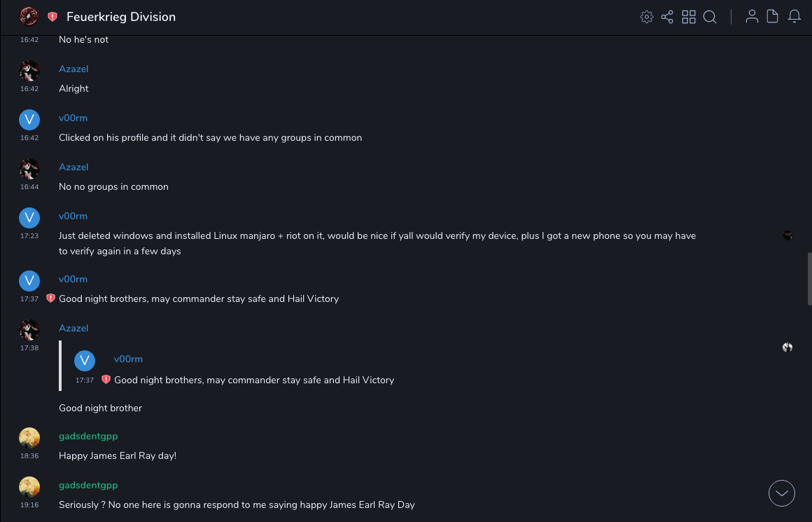Image resolution: width=812 pixels, height=522 pixels.
Task: Click the red shield beside the room name
Action: point(52,17)
